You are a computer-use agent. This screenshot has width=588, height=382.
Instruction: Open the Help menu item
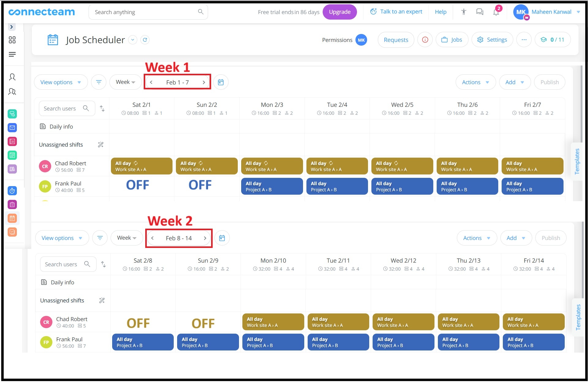coord(440,12)
